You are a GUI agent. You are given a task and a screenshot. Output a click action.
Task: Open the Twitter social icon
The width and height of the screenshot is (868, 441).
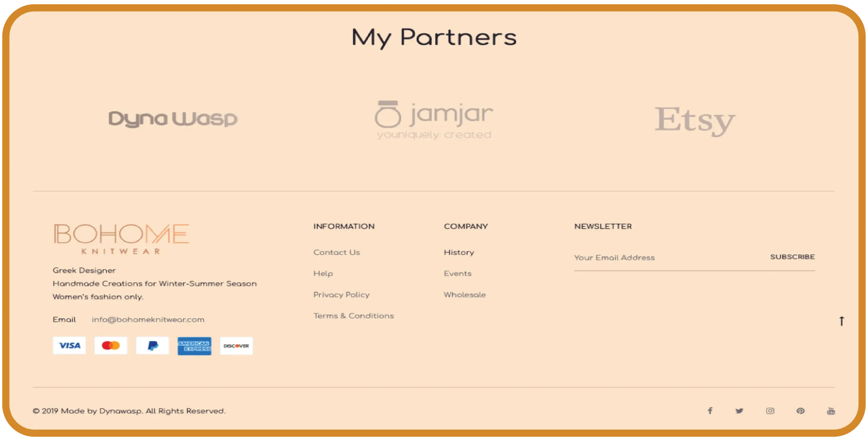tap(739, 411)
